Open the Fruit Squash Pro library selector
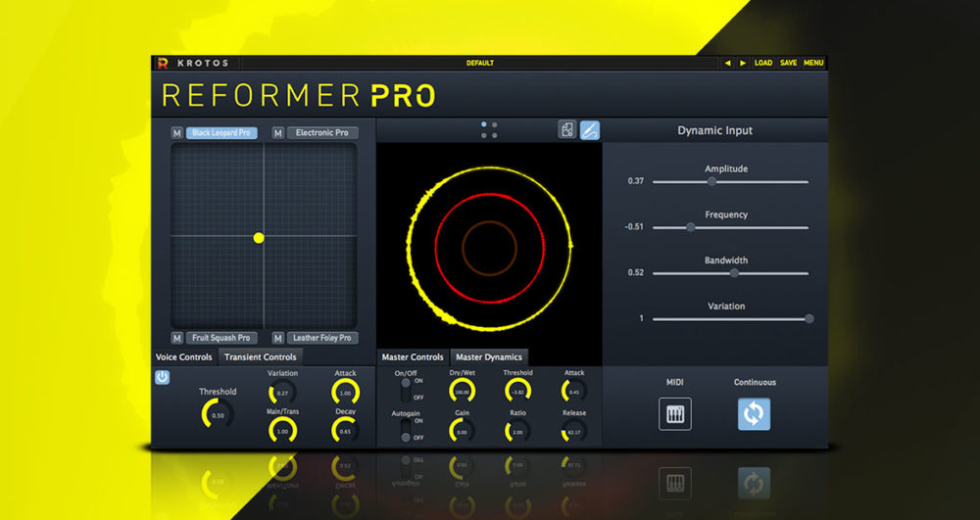The height and width of the screenshot is (520, 980). tap(221, 338)
